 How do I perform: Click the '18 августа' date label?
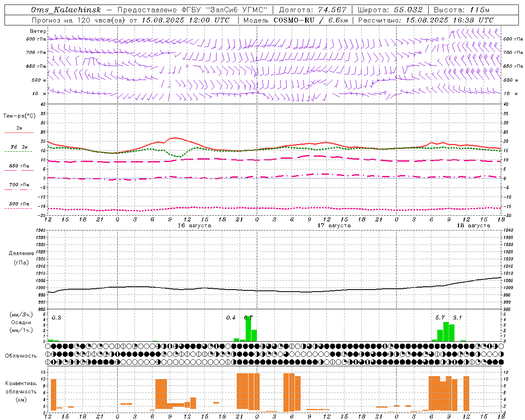coord(473,226)
